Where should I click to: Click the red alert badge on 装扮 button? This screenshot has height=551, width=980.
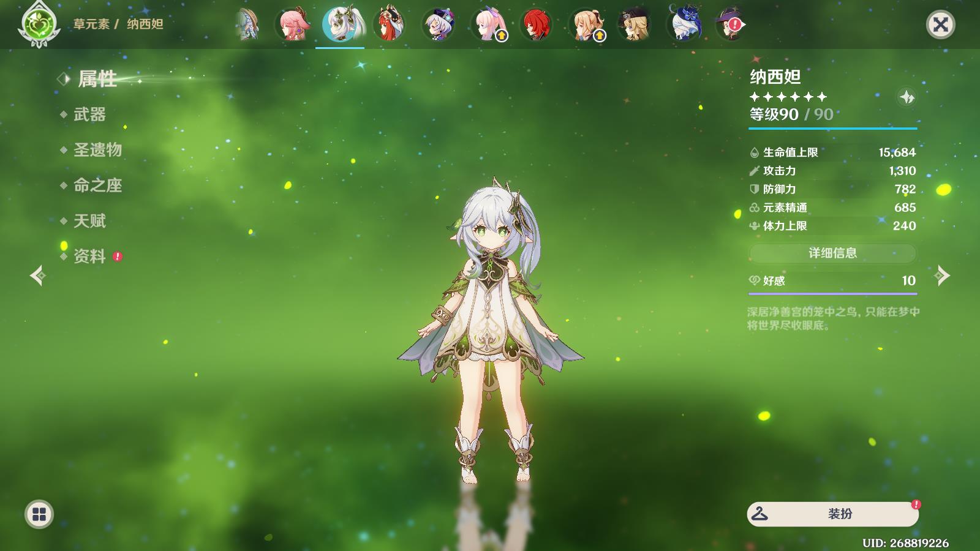tap(916, 504)
